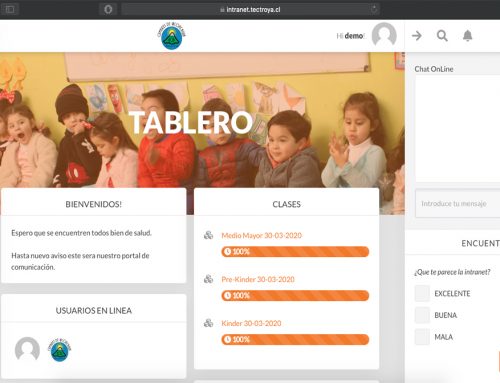The width and height of the screenshot is (500, 383).
Task: Open the Pre-Kinder 30-03-2020 class link
Action: pos(258,279)
